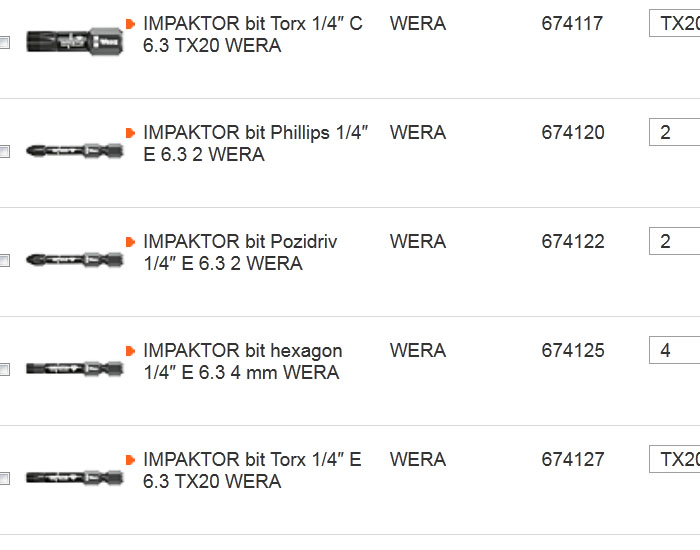Click the size field showing 4 for hexagon bit
Viewport: 700px width, 550px height.
pos(675,351)
